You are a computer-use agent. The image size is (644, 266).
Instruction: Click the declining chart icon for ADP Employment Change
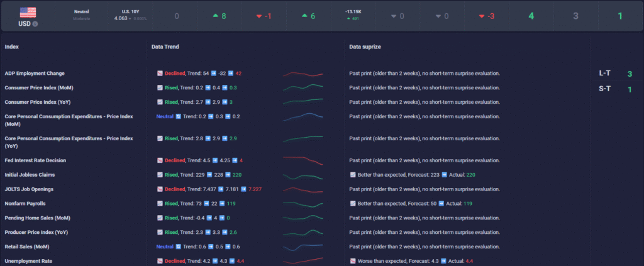coord(160,74)
